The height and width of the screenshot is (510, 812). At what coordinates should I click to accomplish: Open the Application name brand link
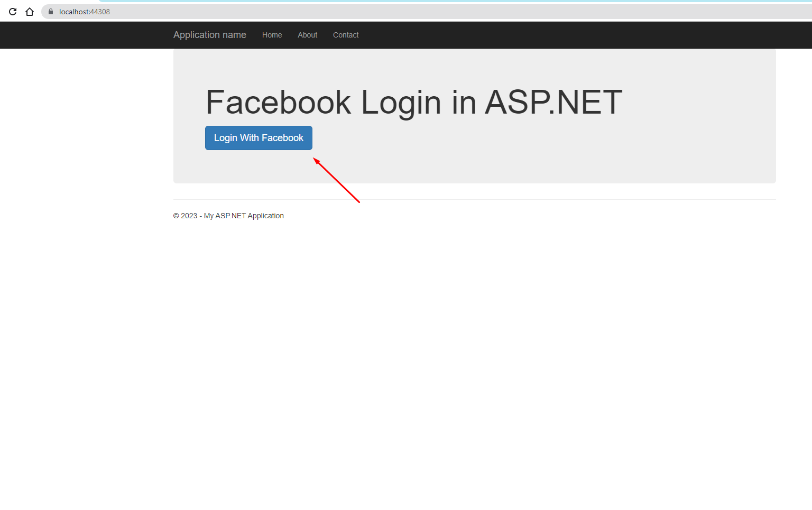tap(210, 35)
